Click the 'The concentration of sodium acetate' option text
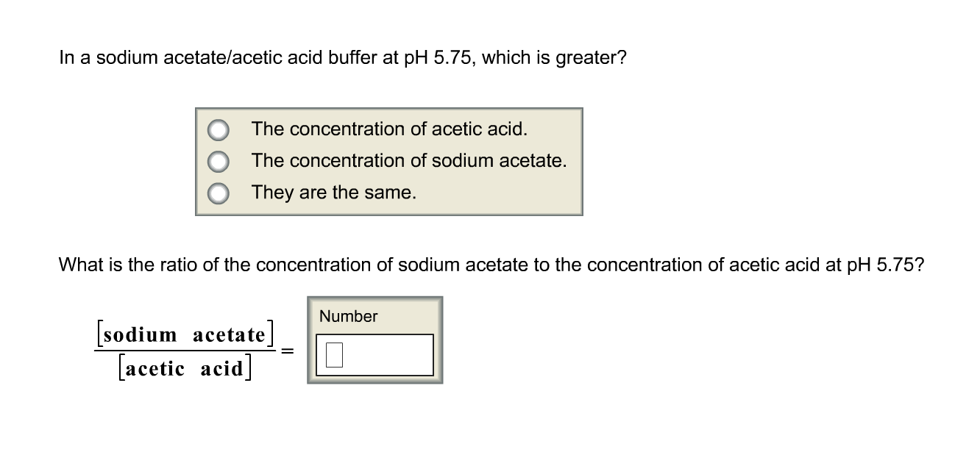This screenshot has height=466, width=980. tap(408, 161)
